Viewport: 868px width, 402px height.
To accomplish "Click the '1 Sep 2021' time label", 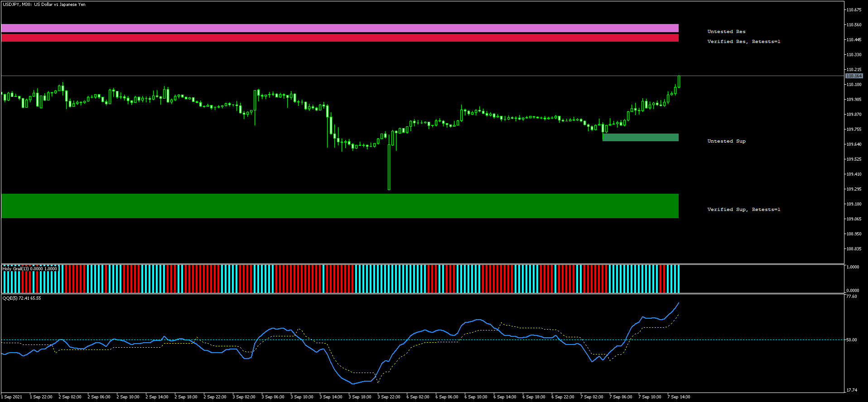I will coord(11,397).
